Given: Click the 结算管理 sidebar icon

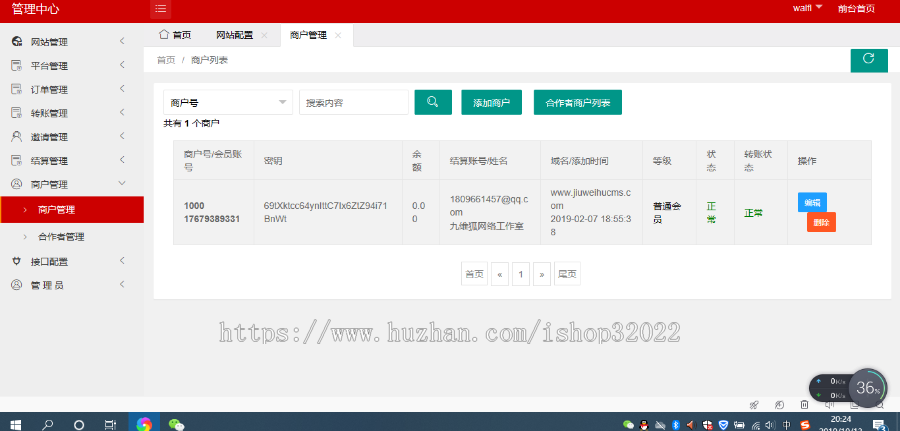Looking at the screenshot, I should (x=17, y=161).
